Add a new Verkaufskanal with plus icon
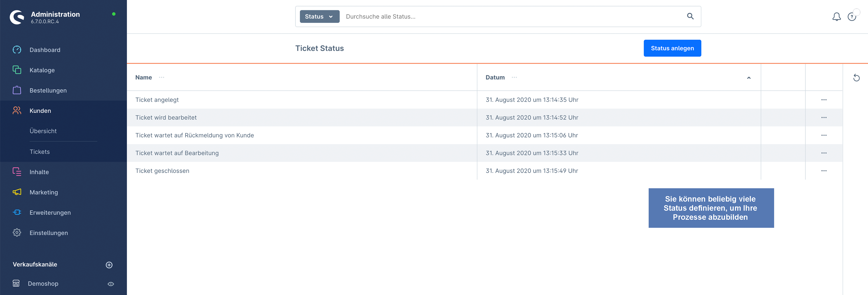The width and height of the screenshot is (868, 295). pyautogui.click(x=109, y=265)
